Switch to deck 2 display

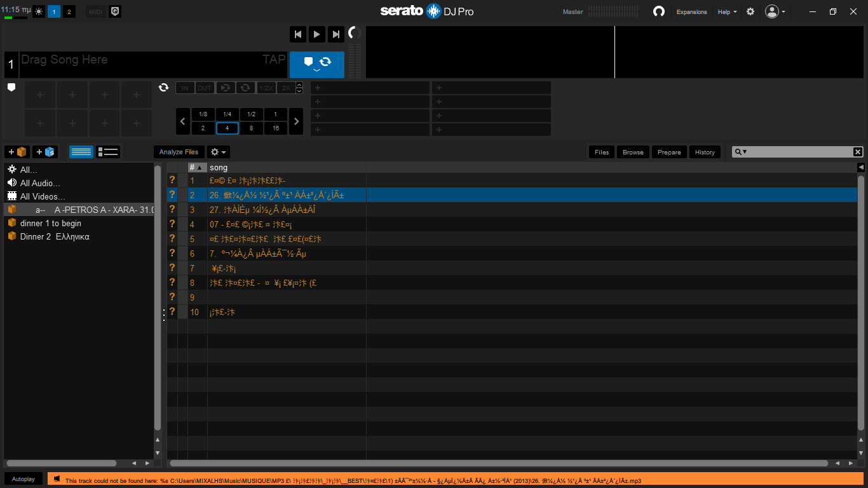point(69,11)
